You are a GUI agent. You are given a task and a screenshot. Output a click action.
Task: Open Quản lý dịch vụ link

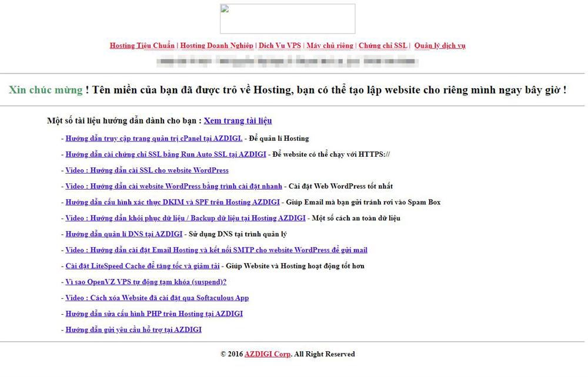click(440, 46)
